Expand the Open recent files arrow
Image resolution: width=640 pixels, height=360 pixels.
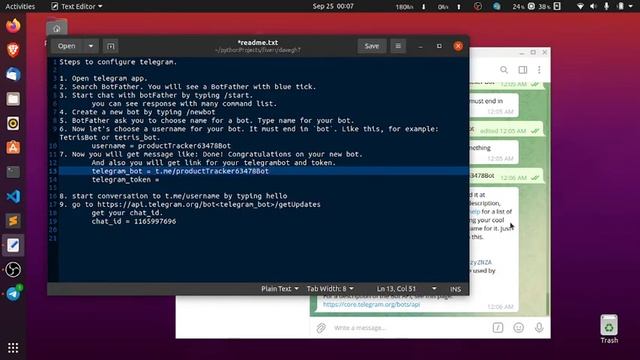[91, 46]
